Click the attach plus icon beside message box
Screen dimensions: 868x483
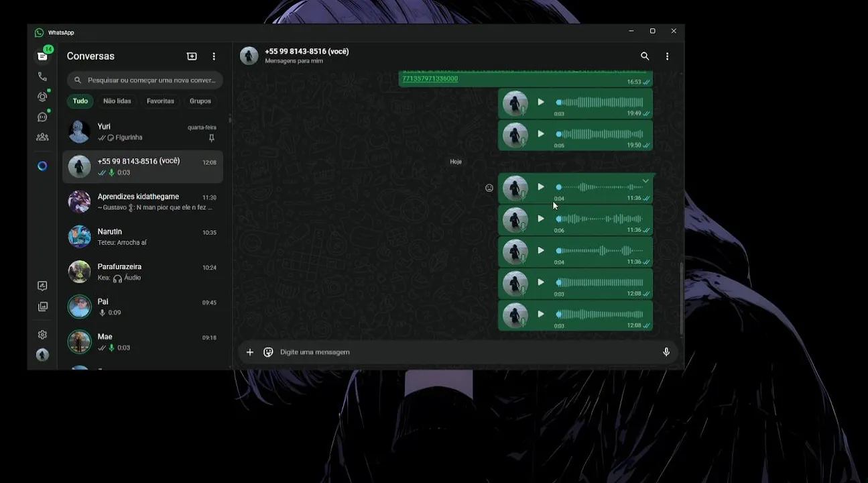click(x=250, y=352)
